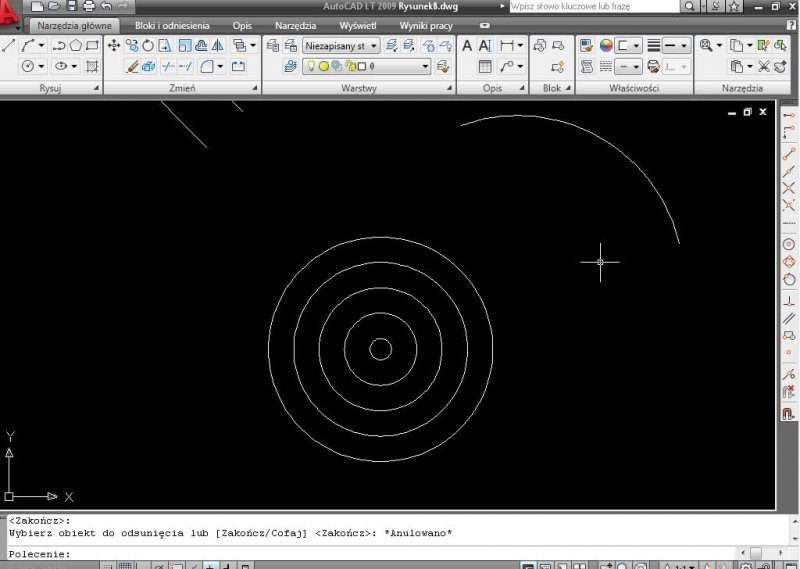The height and width of the screenshot is (569, 800).
Task: Expand the Rysuj panel arrow
Action: (x=96, y=89)
